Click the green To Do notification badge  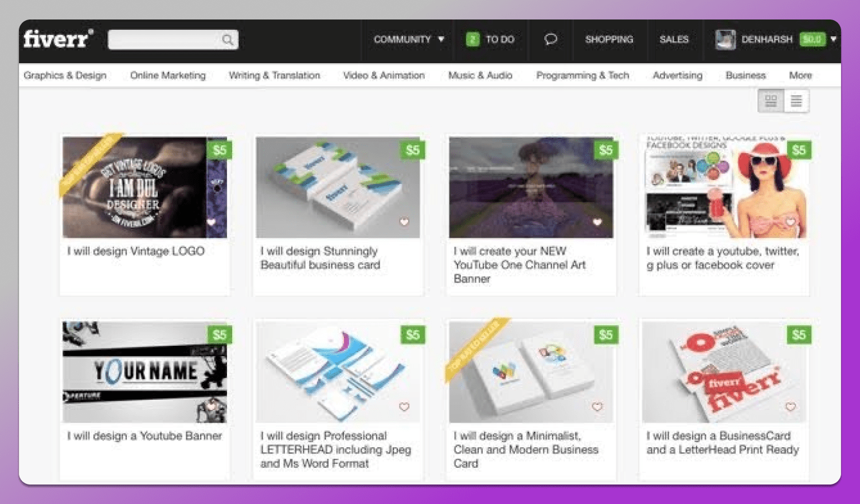point(472,40)
